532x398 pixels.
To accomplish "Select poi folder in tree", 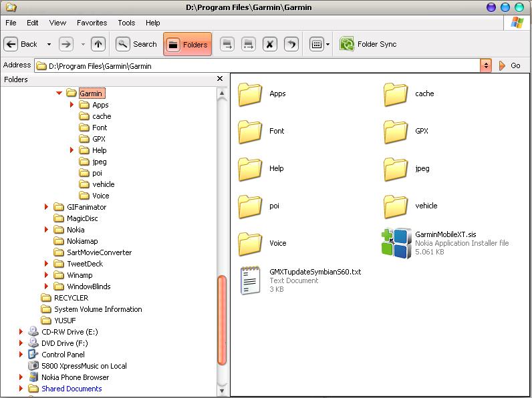I will click(x=91, y=173).
